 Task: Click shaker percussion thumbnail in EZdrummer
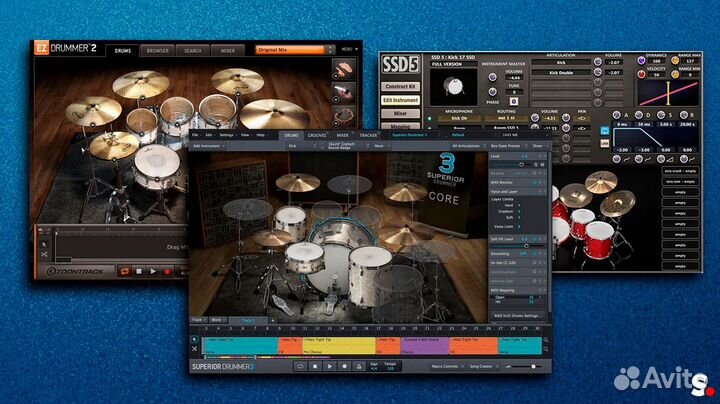343,93
